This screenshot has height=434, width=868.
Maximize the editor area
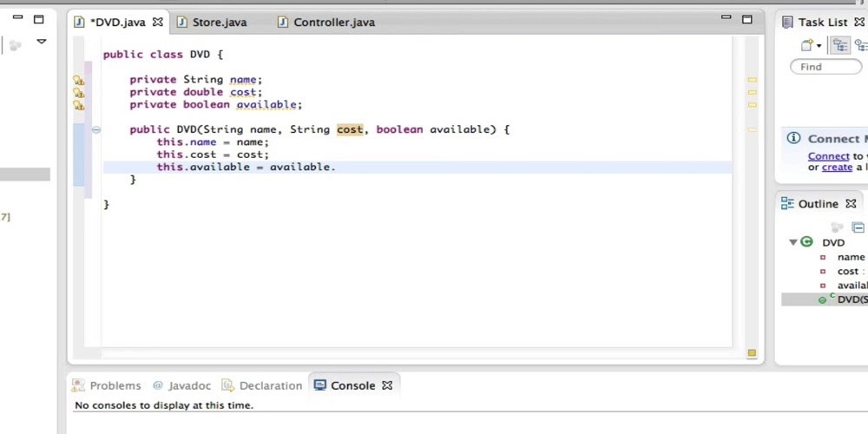(x=746, y=18)
